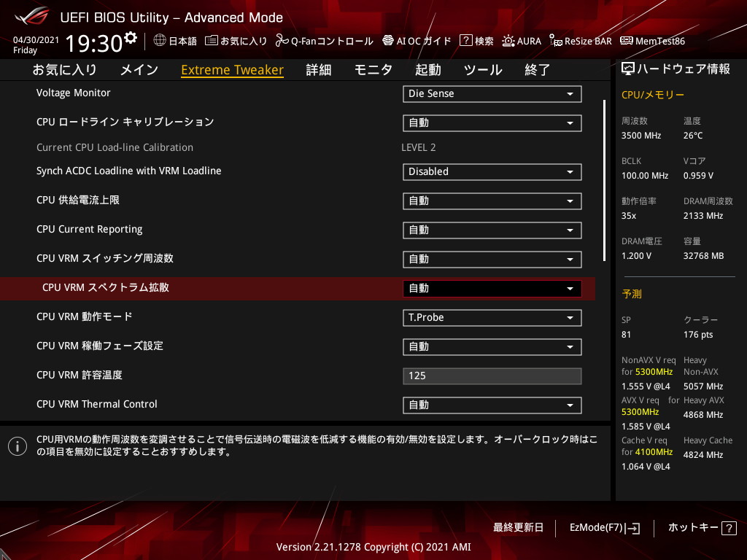
Task: Click the 19:30 clock display
Action: point(94,43)
